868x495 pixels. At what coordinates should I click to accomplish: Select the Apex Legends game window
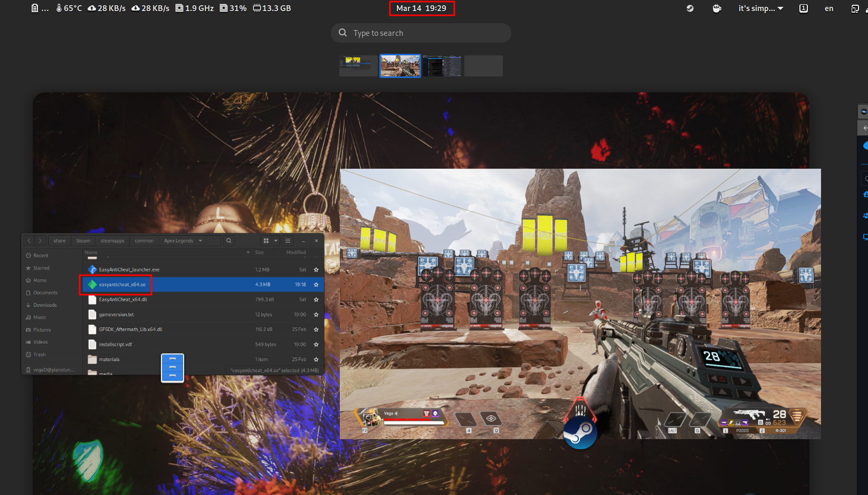coord(580,304)
